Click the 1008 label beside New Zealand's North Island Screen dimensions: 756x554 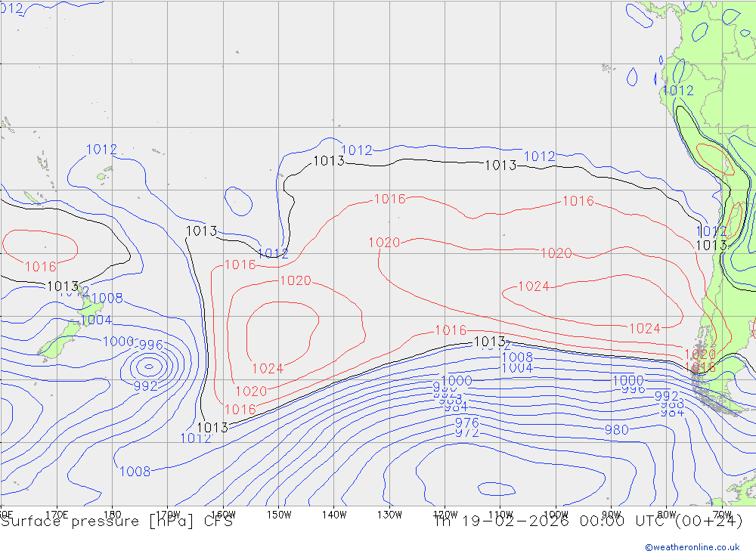(107, 298)
